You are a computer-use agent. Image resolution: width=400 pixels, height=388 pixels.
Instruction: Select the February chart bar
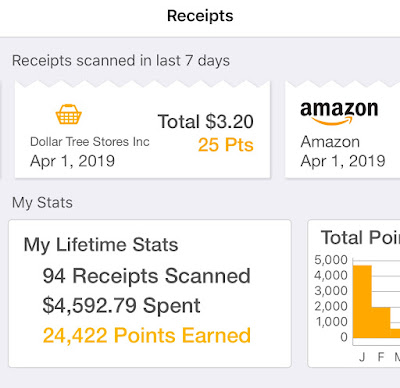point(381,322)
